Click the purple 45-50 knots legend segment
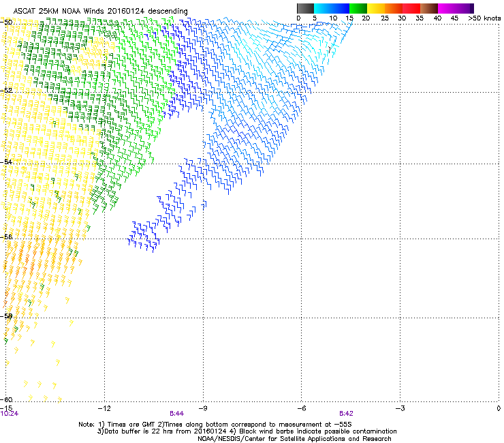 click(x=464, y=8)
